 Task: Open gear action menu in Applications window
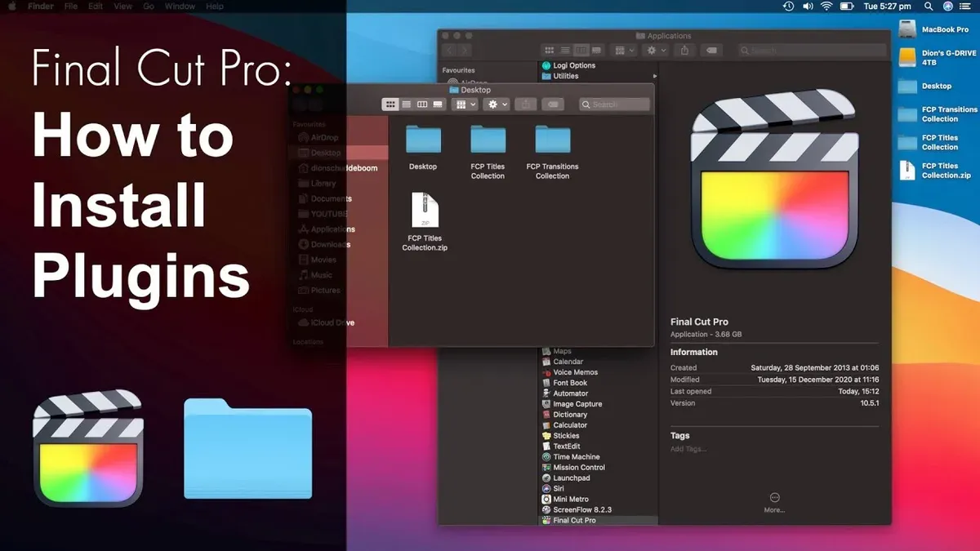click(655, 51)
